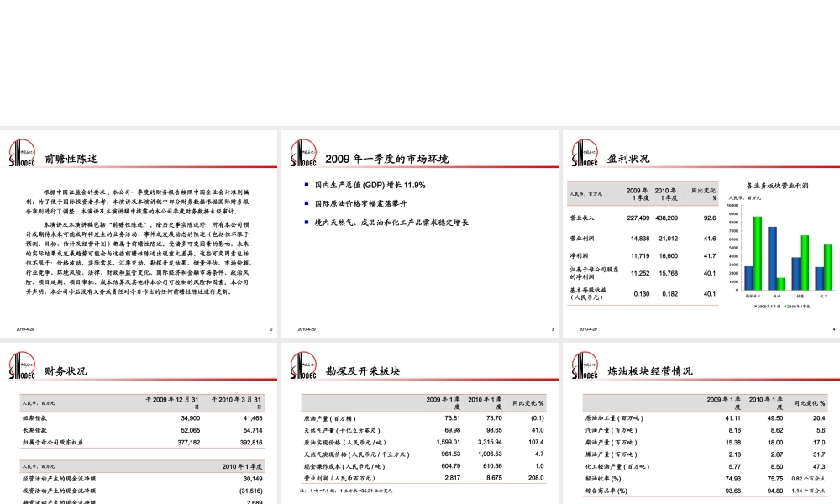
Task: Select the 原油产量 change value (0.1)
Action: (538, 418)
